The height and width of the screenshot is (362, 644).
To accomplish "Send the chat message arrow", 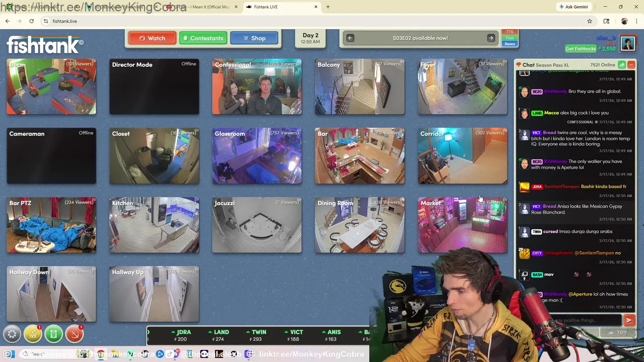I will (628, 320).
